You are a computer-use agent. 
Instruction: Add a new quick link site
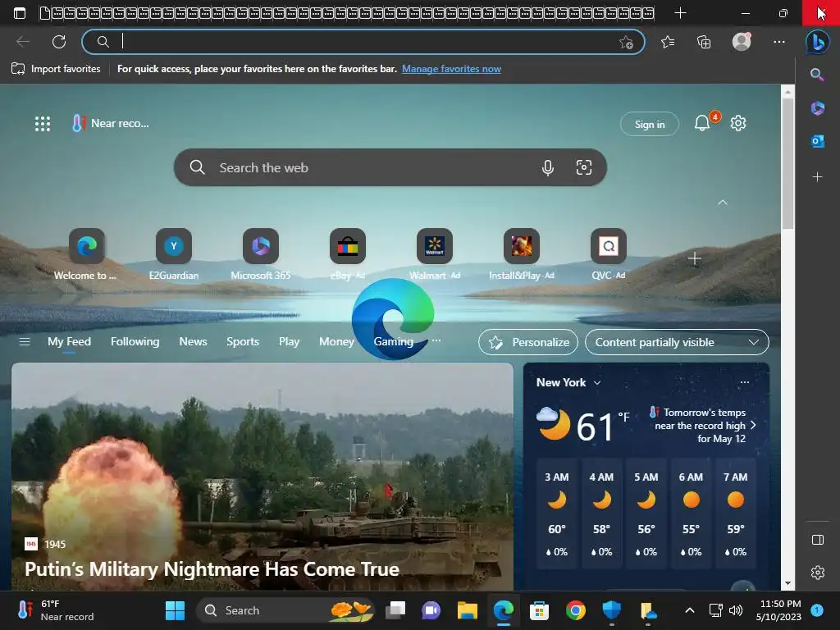694,258
